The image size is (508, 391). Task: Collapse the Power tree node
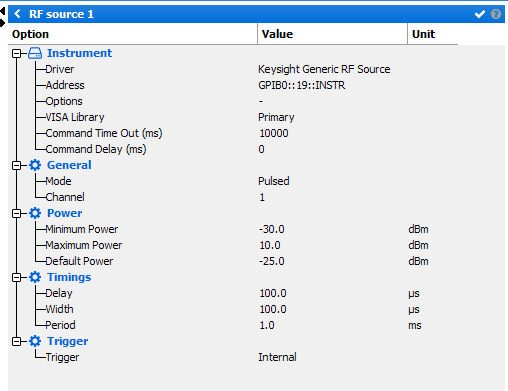tap(16, 213)
